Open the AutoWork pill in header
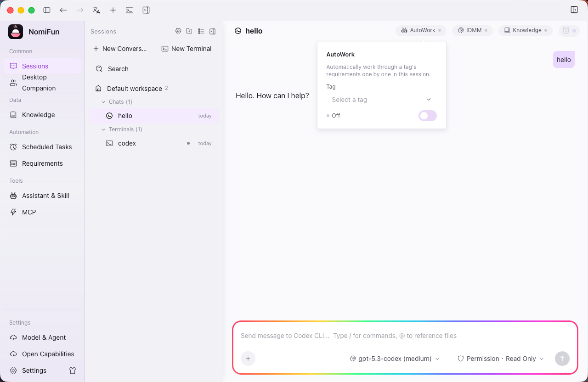 point(421,30)
